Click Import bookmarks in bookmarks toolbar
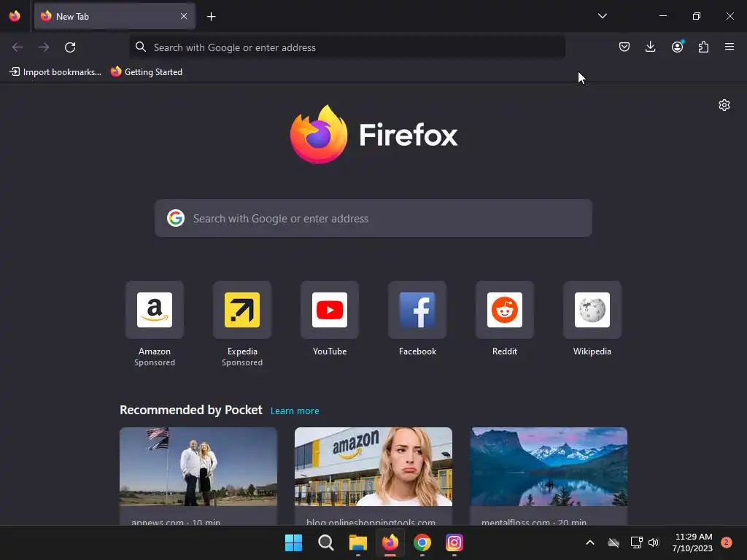 click(55, 72)
